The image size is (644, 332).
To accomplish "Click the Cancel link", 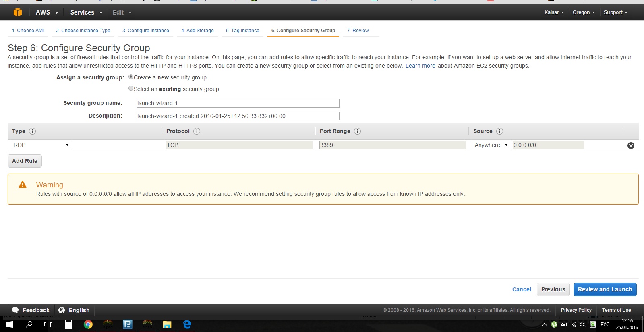I will coord(522,289).
